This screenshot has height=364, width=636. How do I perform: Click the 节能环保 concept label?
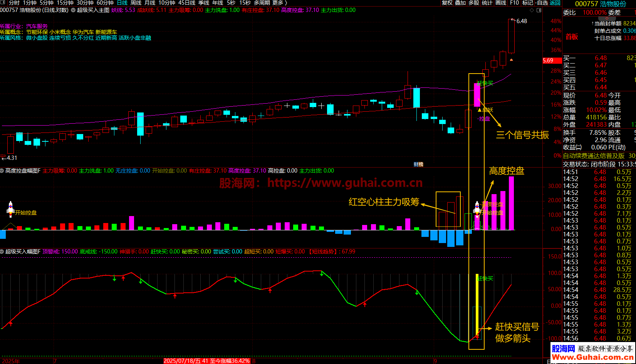tap(37, 32)
